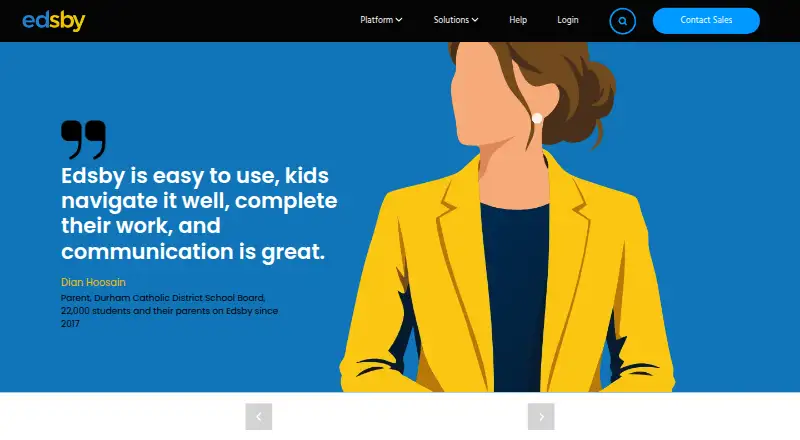Expand the Solutions dropdown menu
The width and height of the screenshot is (800, 440).
(x=456, y=20)
